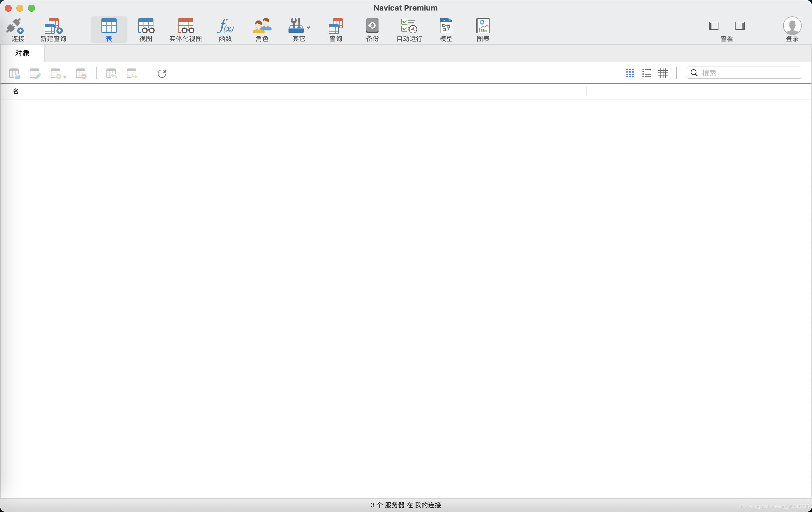Refresh the object list

point(162,73)
